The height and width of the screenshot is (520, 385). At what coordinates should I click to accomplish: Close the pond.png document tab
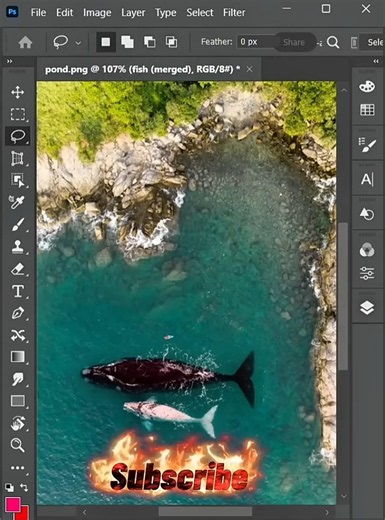coord(249,69)
